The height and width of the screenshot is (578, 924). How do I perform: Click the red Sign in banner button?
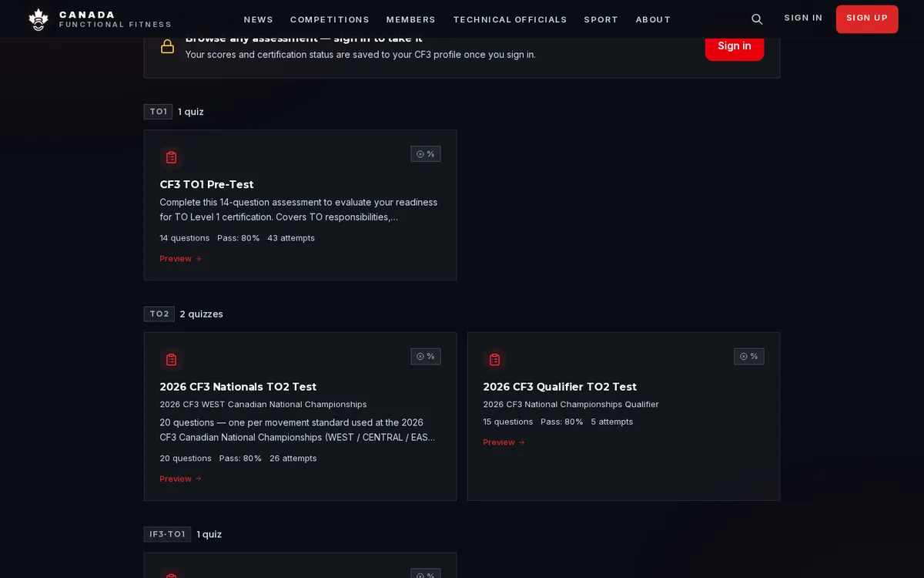coord(735,46)
